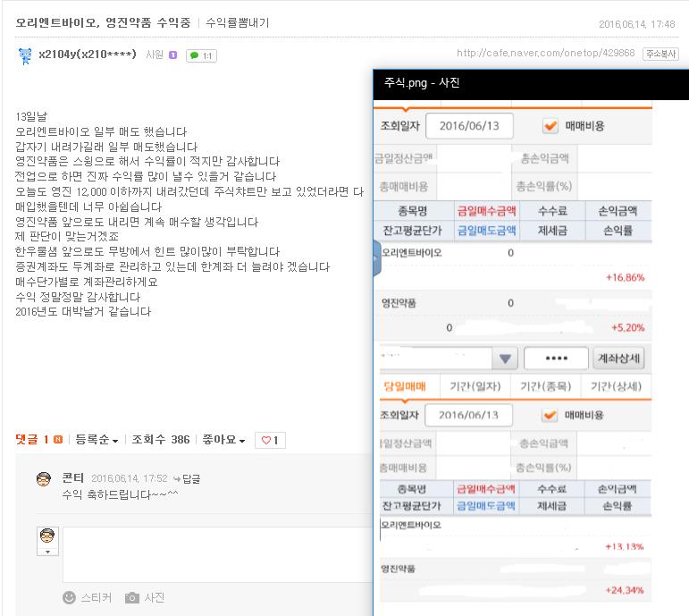Image resolution: width=689 pixels, height=616 pixels.
Task: Click upper table header 금일매수금액
Action: point(486,211)
